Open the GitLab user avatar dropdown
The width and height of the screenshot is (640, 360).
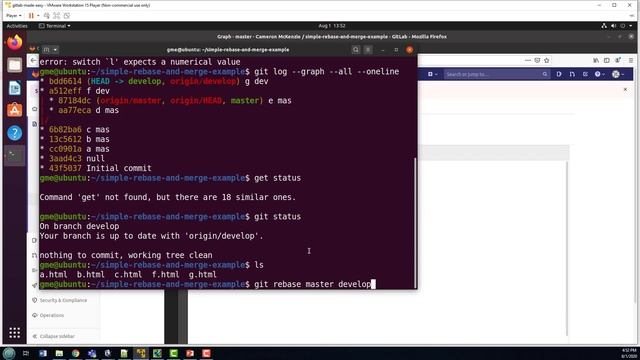(618, 74)
